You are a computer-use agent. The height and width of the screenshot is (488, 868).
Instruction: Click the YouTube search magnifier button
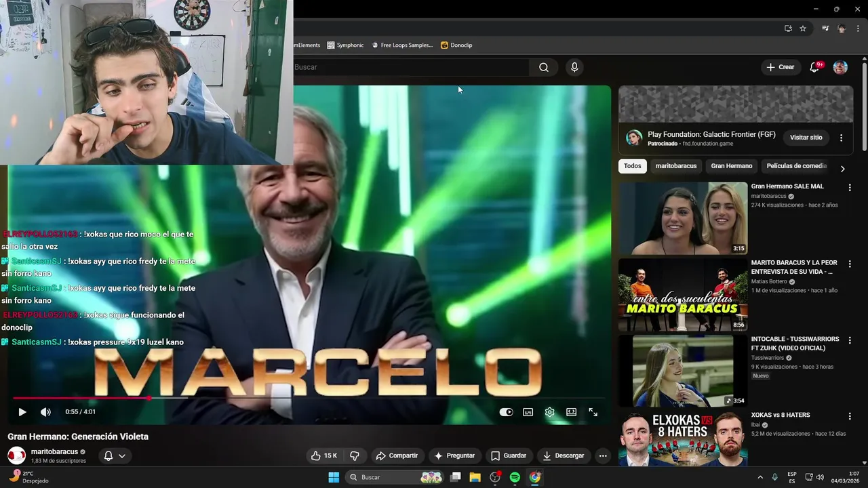(544, 67)
